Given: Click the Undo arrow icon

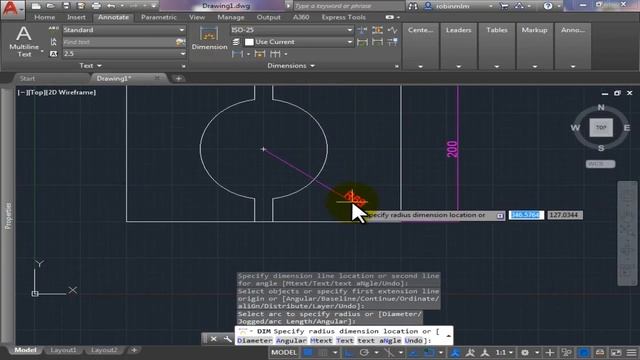Looking at the screenshot, I should 111,6.
